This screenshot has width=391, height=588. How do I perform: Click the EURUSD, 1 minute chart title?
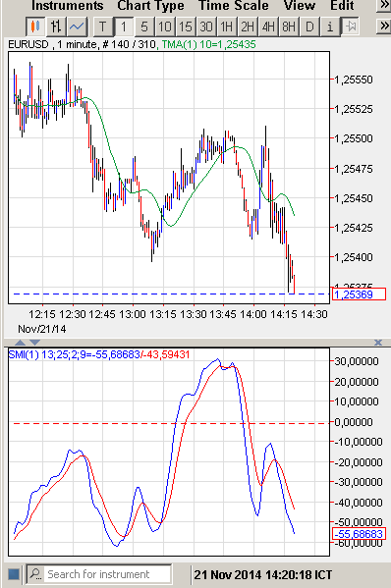click(52, 44)
